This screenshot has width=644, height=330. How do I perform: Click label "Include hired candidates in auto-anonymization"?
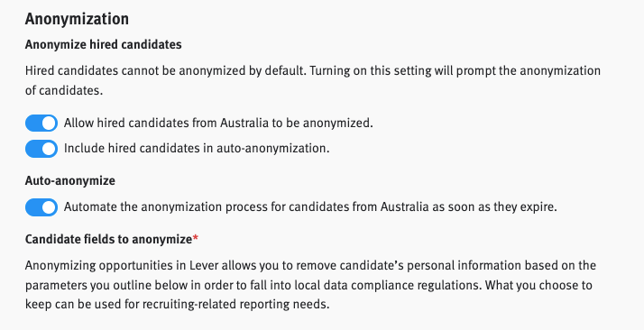(x=197, y=148)
